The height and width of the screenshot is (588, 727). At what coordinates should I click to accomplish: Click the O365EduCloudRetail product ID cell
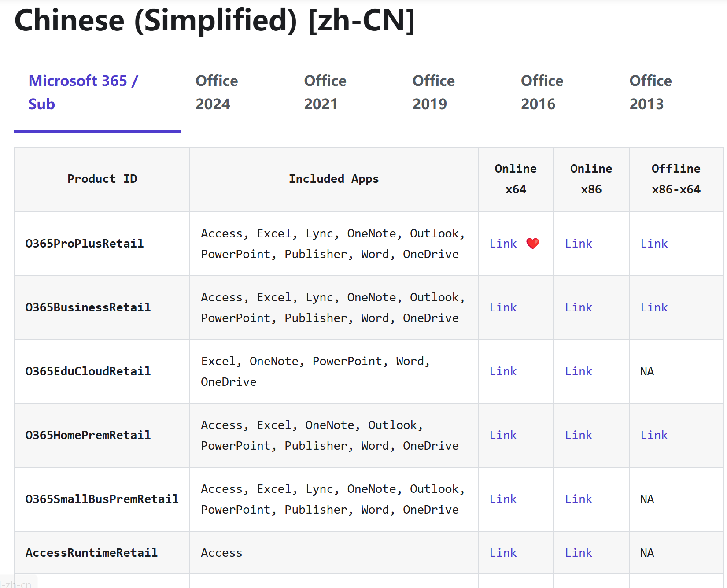pyautogui.click(x=102, y=371)
